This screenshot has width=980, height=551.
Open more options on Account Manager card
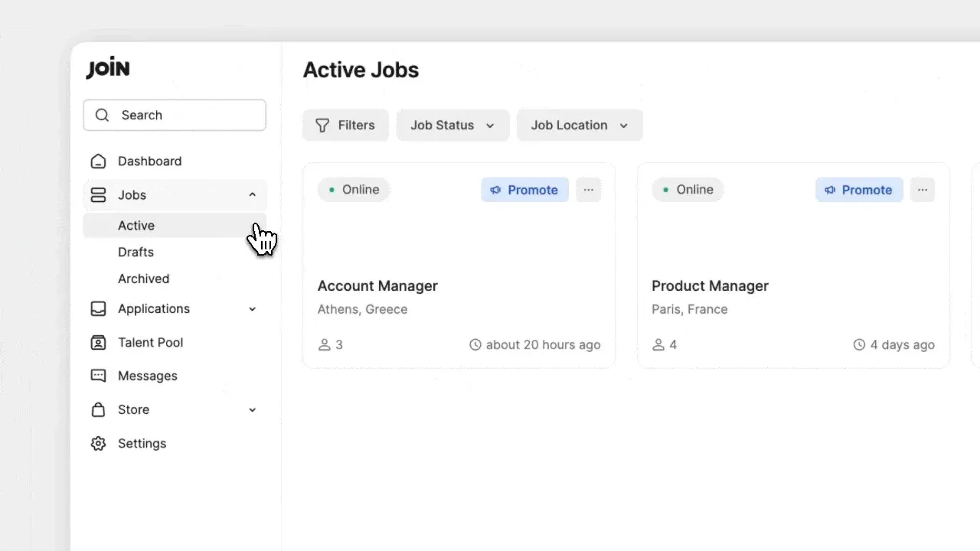click(588, 190)
